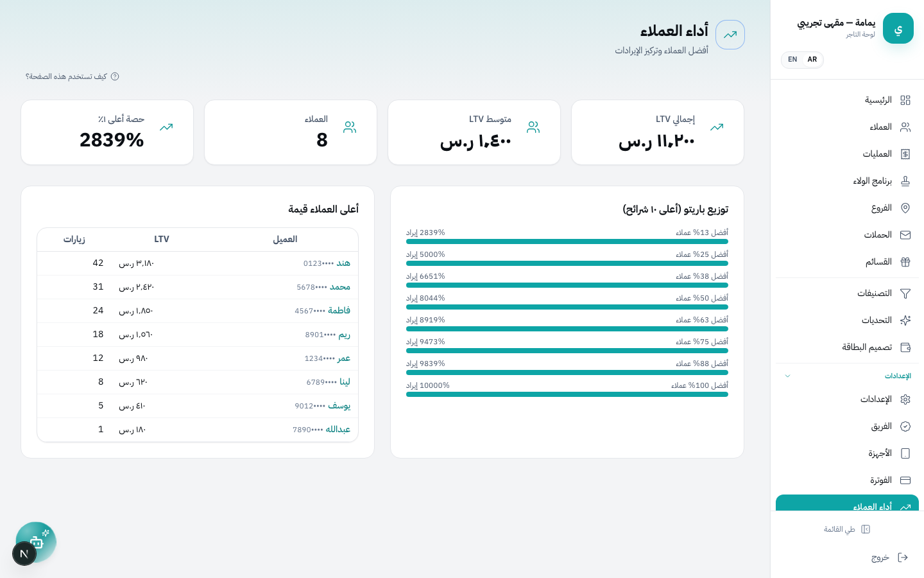Collapse sidebar with طي القائمة

point(847,529)
